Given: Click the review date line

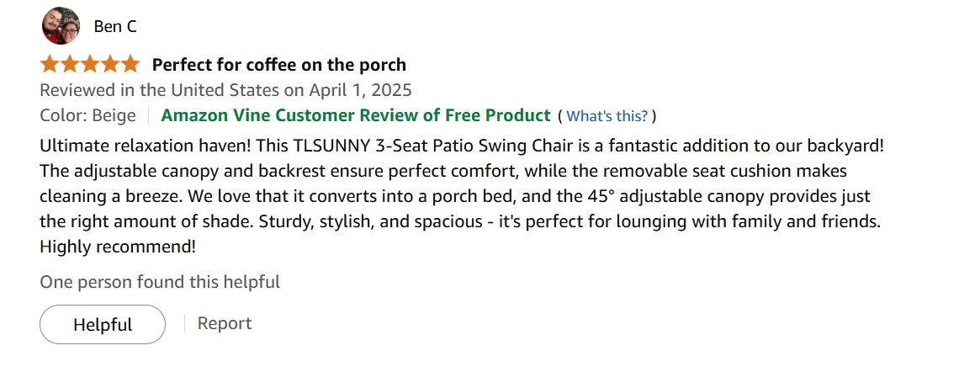Looking at the screenshot, I should [225, 90].
